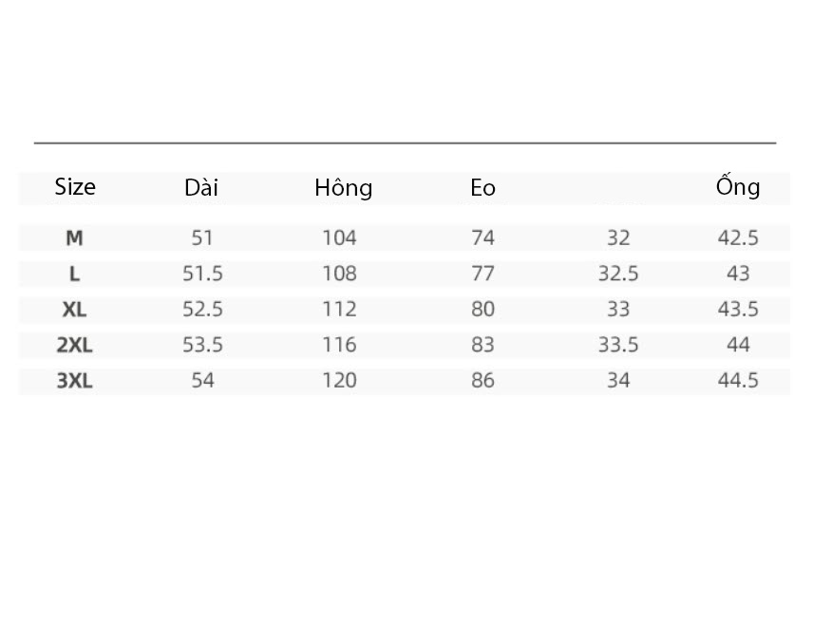813x644 pixels.
Task: Click the 77 waist value for L
Action: click(482, 274)
